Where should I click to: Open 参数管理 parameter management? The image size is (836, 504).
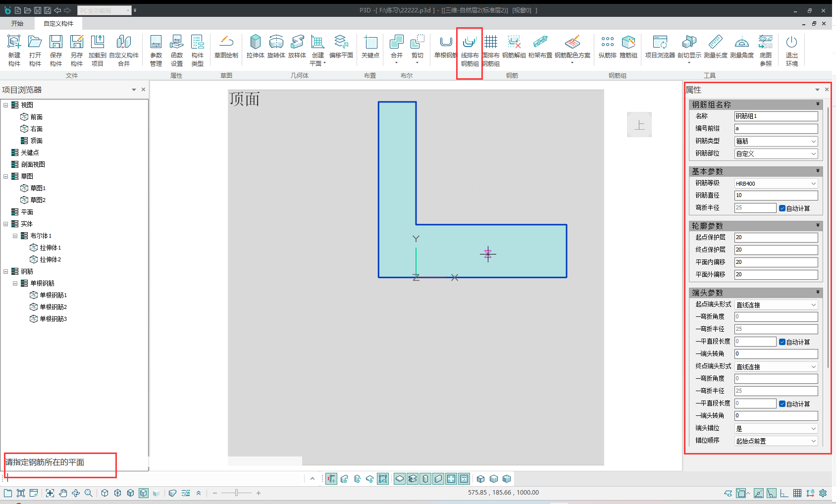tap(156, 50)
